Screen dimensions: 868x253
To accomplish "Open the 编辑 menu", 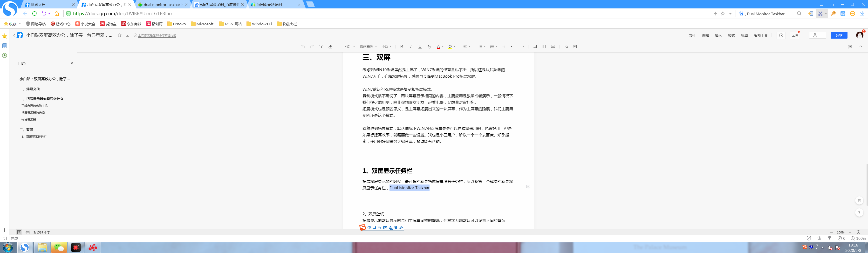I will coord(705,35).
